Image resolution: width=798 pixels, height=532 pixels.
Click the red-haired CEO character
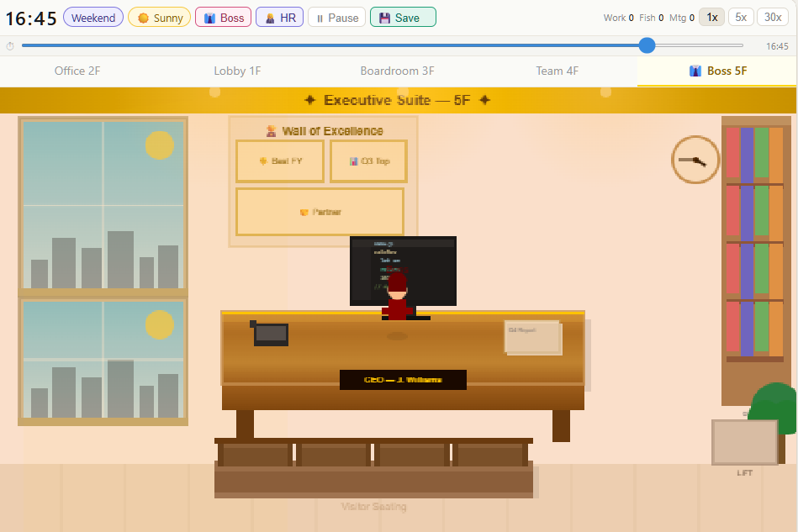pyautogui.click(x=397, y=296)
